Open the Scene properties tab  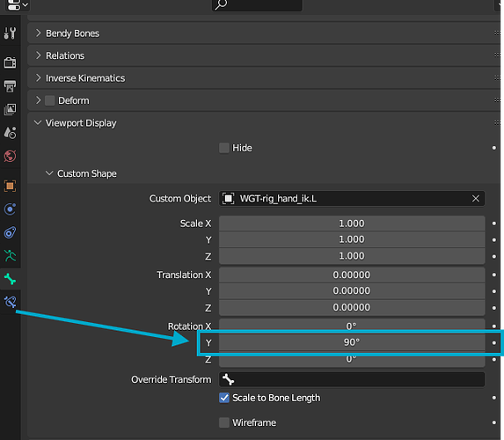coord(10,133)
